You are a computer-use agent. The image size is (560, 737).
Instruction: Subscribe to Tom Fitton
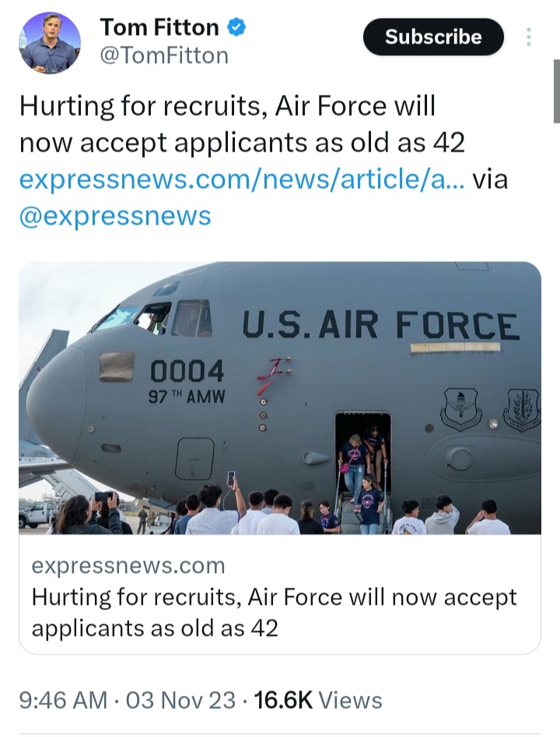(433, 37)
